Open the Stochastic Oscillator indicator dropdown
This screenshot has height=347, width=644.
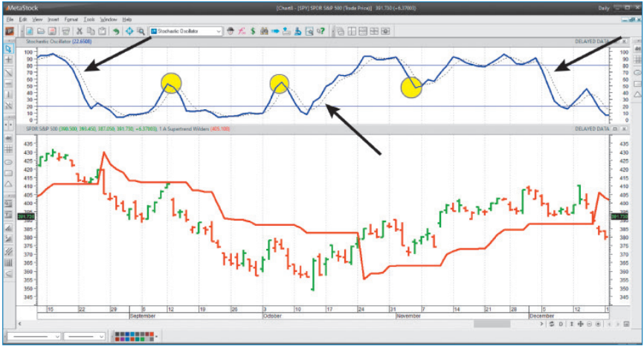pos(219,31)
